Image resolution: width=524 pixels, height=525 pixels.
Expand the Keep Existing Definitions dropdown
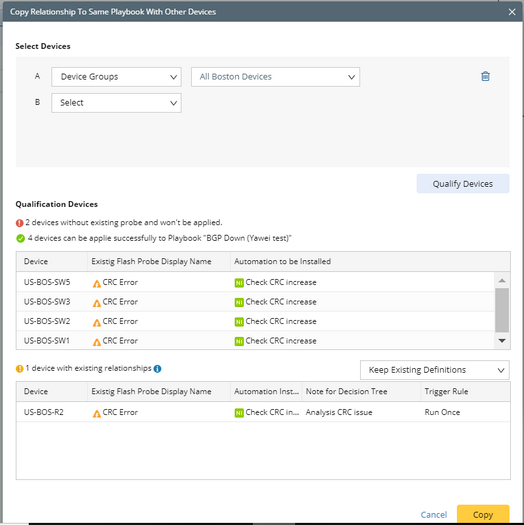click(435, 370)
